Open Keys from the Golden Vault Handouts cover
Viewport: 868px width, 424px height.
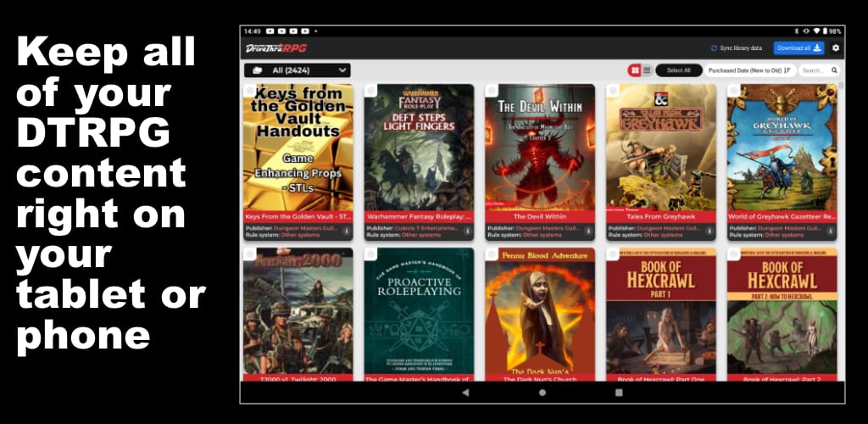(298, 148)
